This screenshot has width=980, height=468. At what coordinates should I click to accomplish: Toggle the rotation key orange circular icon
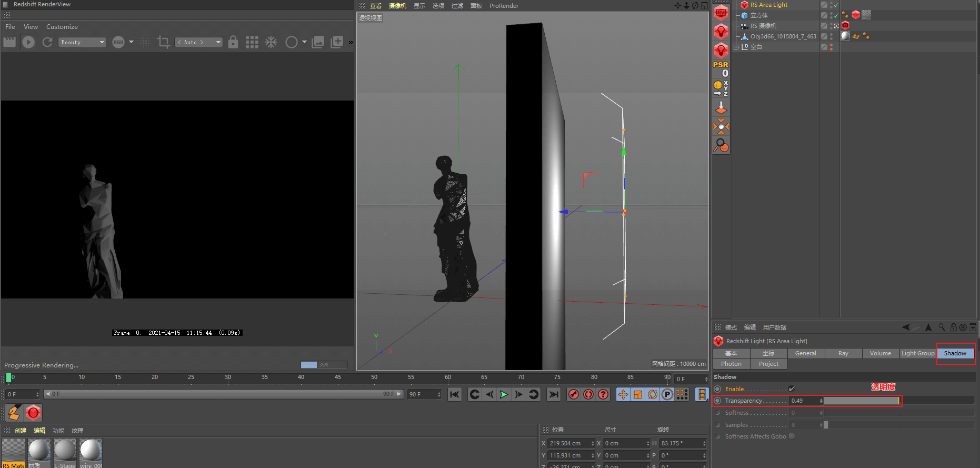click(x=653, y=394)
